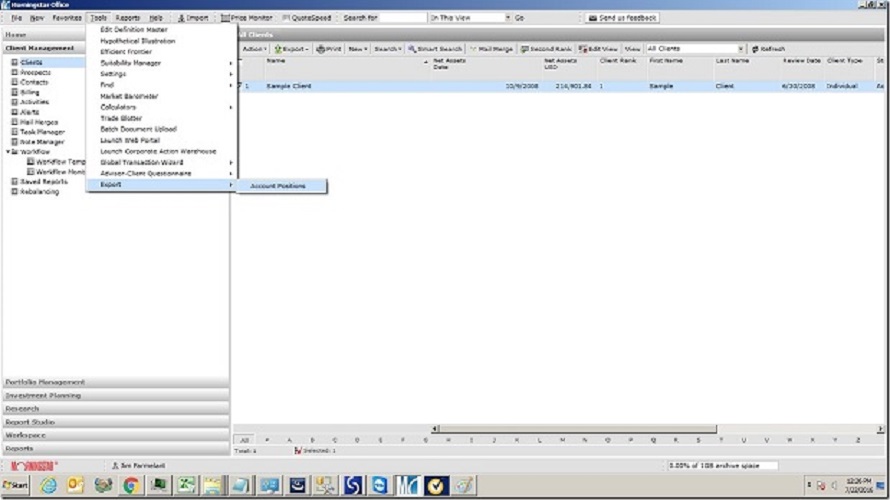Expand the Portfolio Management section

coord(116,383)
